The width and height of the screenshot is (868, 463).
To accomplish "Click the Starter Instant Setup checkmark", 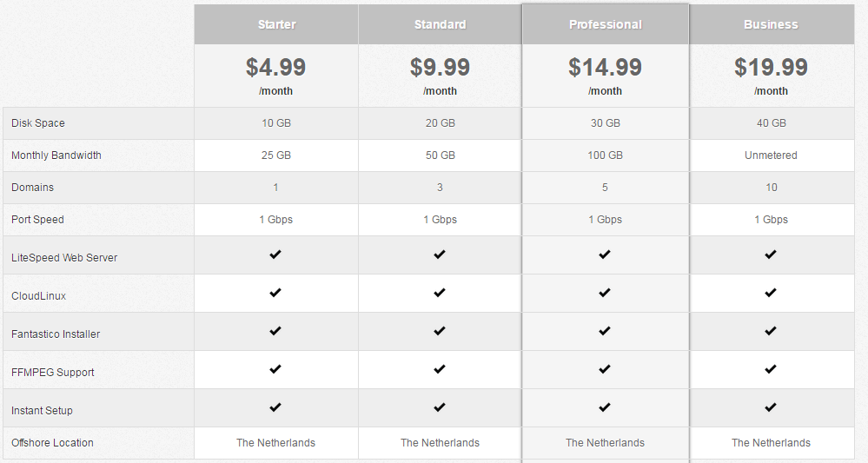I will [275, 407].
